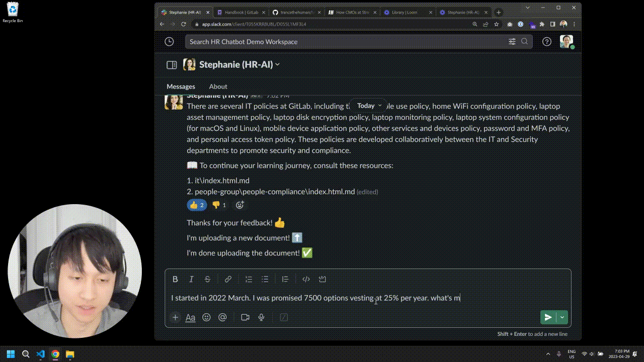Viewport: 644px width, 362px height.
Task: Start an ordered numbered list
Action: 249,279
